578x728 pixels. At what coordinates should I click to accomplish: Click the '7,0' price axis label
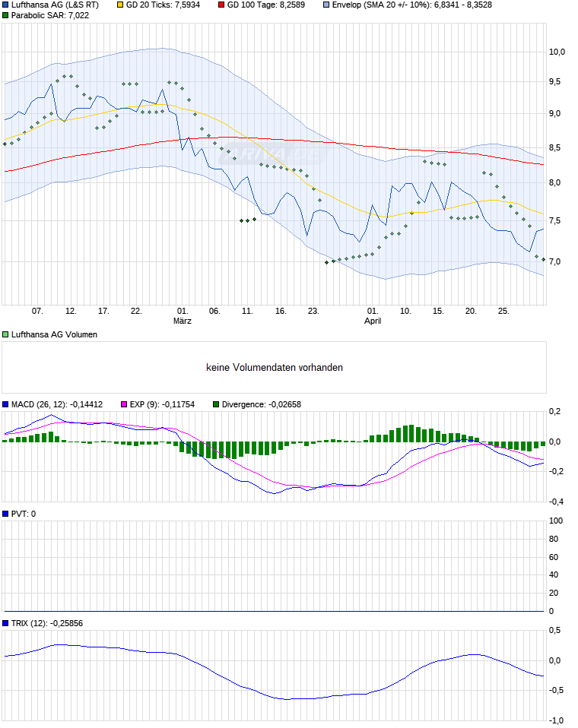click(x=554, y=262)
